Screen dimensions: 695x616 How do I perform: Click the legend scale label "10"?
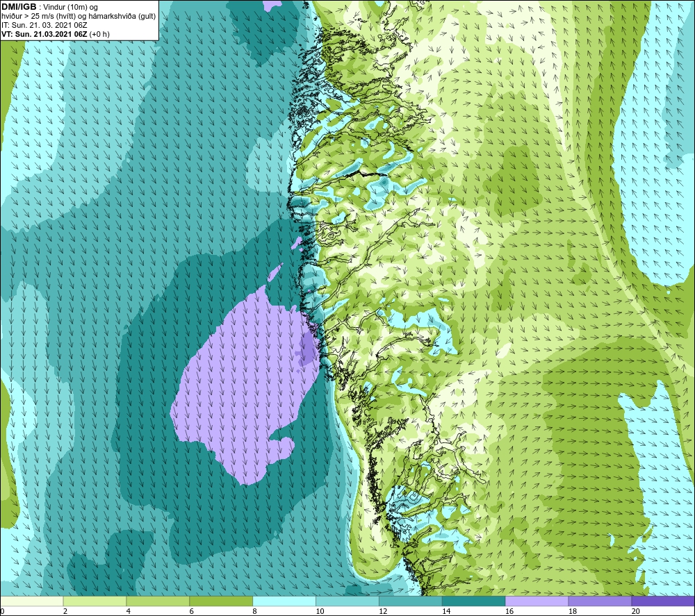click(x=320, y=612)
